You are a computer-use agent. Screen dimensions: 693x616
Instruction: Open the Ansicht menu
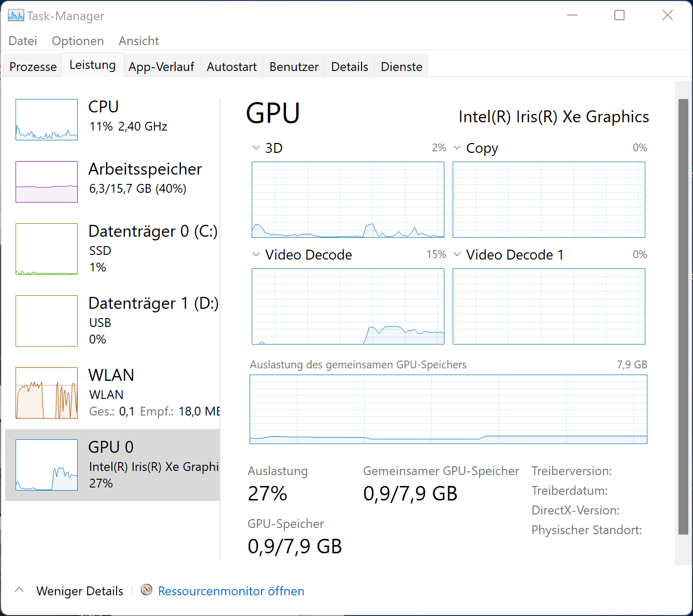click(139, 41)
